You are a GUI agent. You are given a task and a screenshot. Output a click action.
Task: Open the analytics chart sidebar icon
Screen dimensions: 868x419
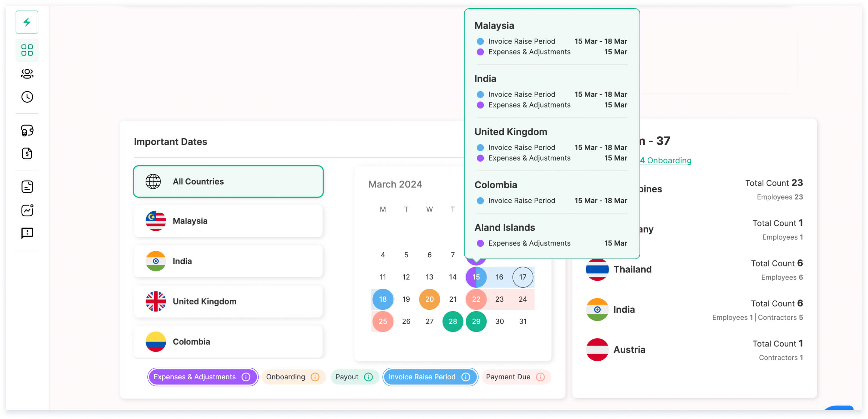coord(27,210)
